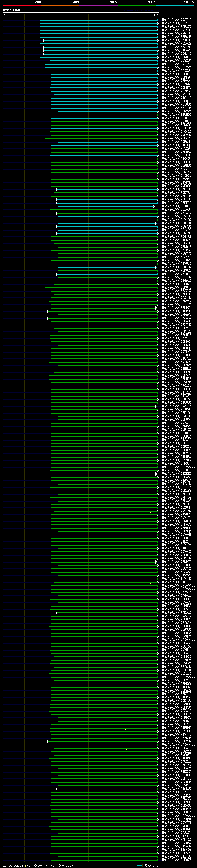This screenshot has height=868, width=197.
Task: Open hit UniRef100_Q8YPK6
Action: tap(177, 91)
